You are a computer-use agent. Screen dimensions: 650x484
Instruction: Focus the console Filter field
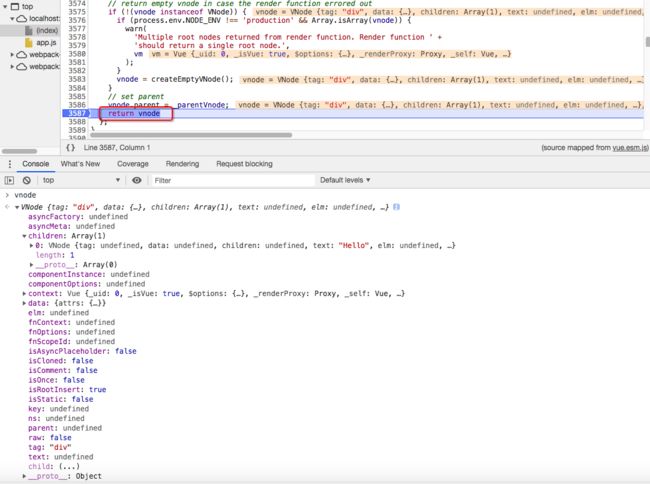232,180
